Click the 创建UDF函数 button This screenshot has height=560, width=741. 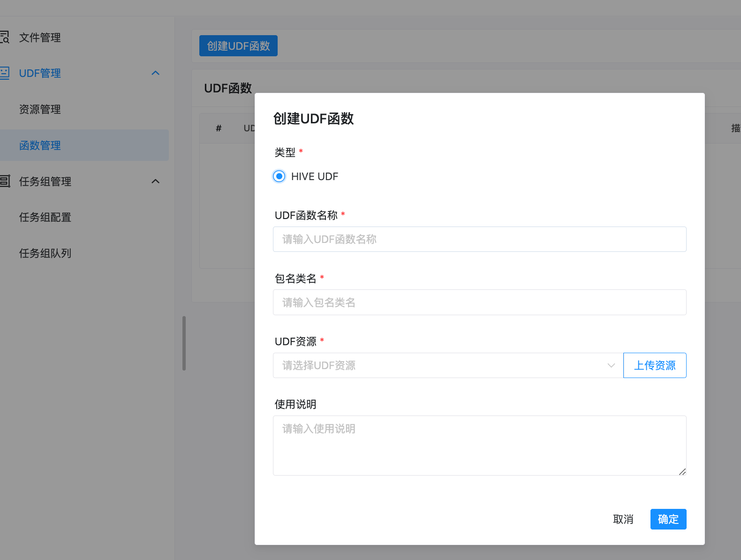point(238,46)
